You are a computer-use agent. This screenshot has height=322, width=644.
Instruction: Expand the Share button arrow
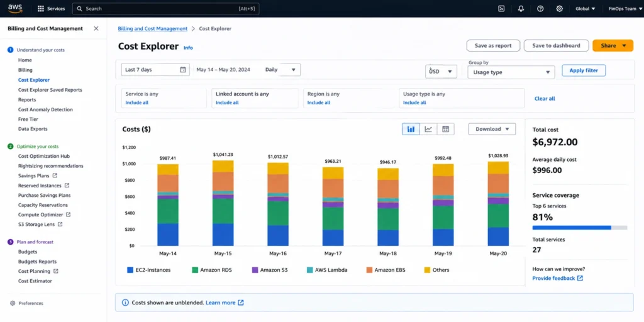click(625, 45)
